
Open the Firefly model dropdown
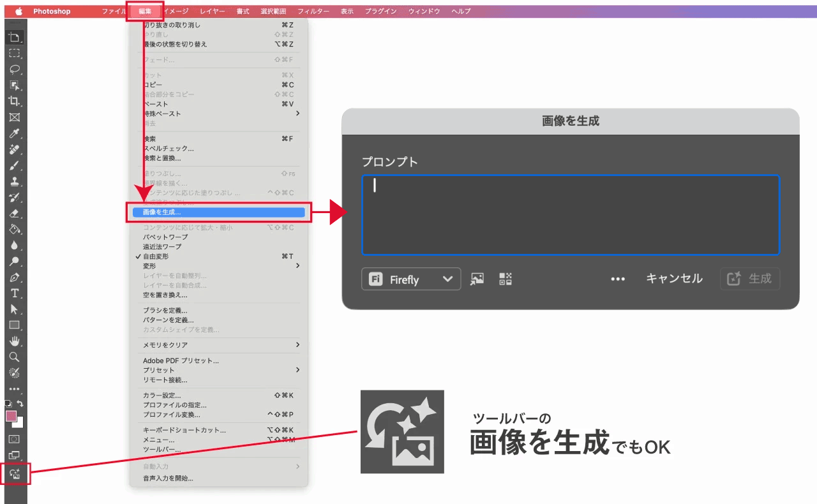click(411, 279)
